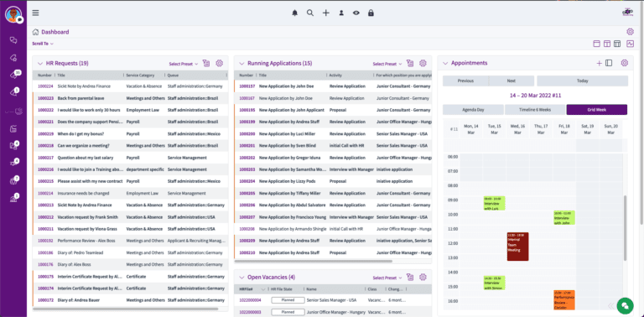This screenshot has width=644, height=317.
Task: Click the Today button
Action: 583,81
